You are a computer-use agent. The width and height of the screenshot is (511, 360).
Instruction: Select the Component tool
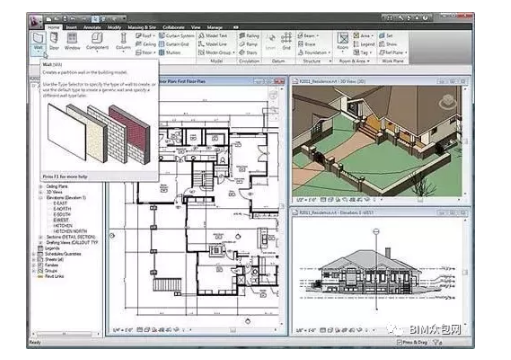point(97,41)
